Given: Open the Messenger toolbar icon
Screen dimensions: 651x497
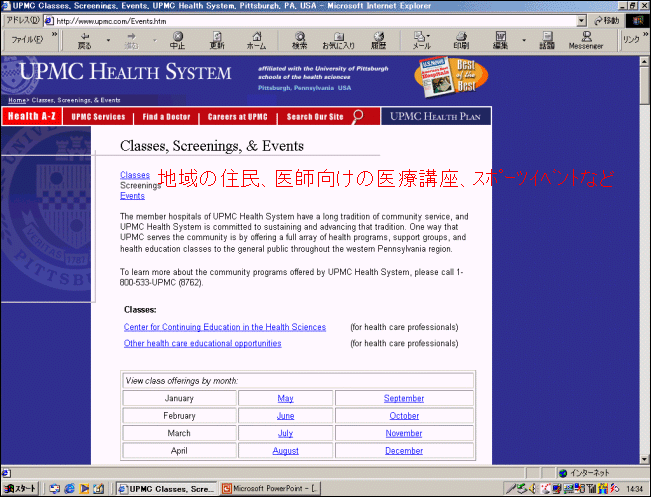Looking at the screenshot, I should pyautogui.click(x=586, y=40).
